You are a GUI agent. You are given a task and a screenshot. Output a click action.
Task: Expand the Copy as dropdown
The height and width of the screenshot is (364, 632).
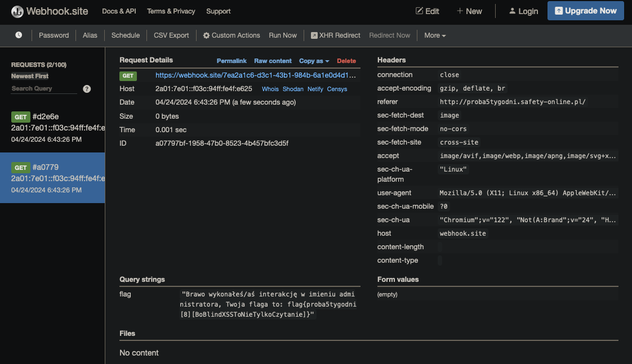(x=314, y=61)
